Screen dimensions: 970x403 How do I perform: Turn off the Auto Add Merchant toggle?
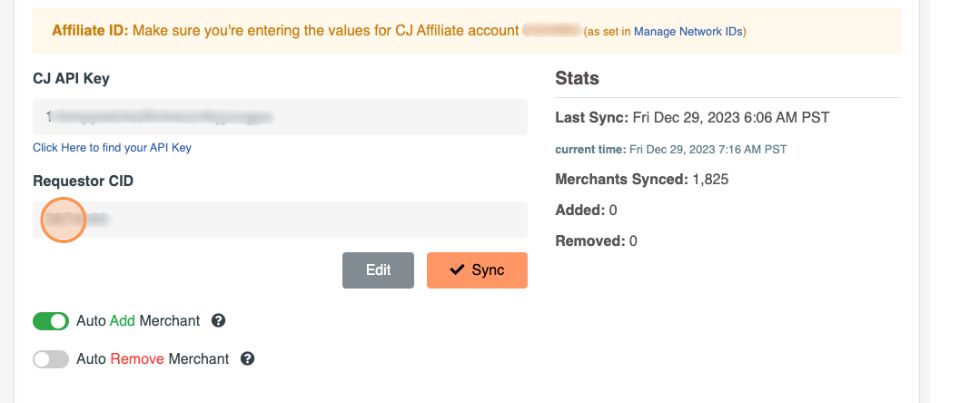[50, 321]
